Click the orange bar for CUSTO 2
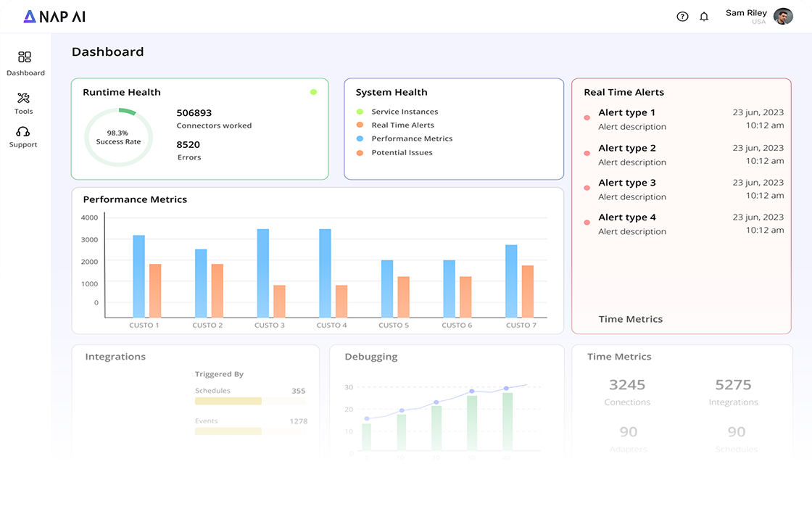The image size is (812, 522). point(217,291)
